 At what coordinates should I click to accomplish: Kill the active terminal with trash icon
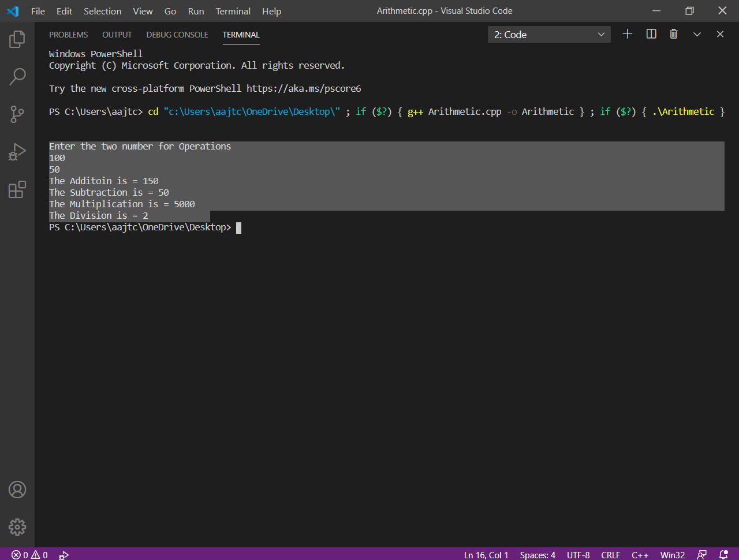point(673,34)
